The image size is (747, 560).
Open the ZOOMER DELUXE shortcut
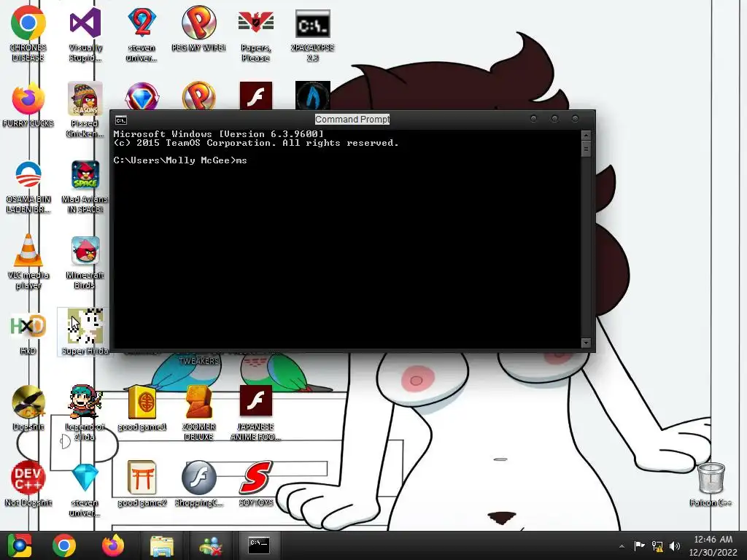tap(198, 413)
